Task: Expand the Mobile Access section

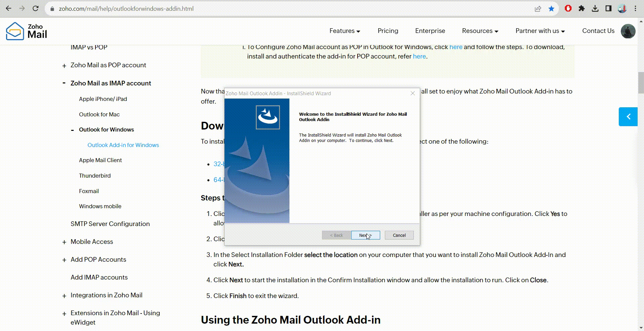Action: (x=64, y=242)
